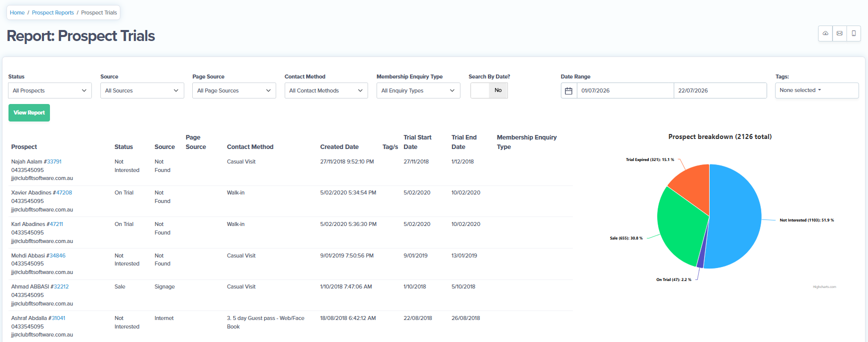This screenshot has height=342, width=868.
Task: Click created date 18/08/2018 6:42:12 AM
Action: tap(348, 318)
